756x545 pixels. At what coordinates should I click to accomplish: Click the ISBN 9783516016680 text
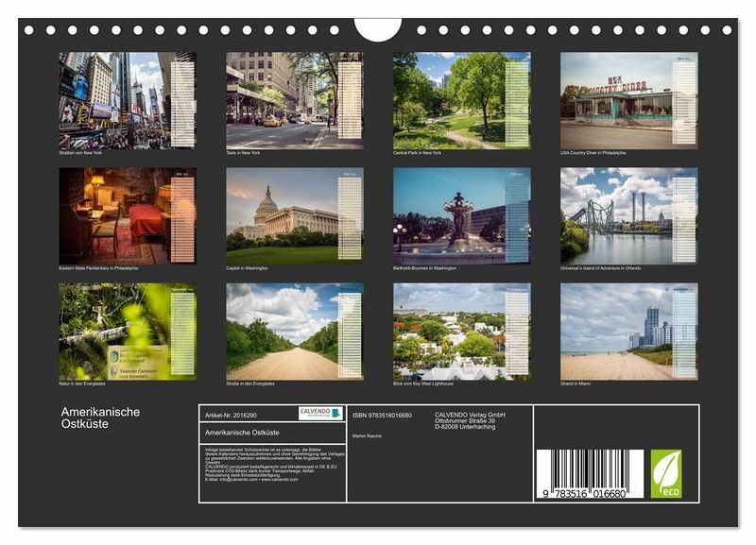(382, 415)
